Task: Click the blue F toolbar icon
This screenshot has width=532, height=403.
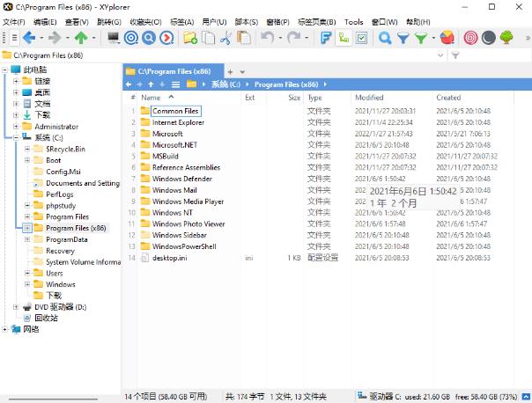Action: [326, 38]
